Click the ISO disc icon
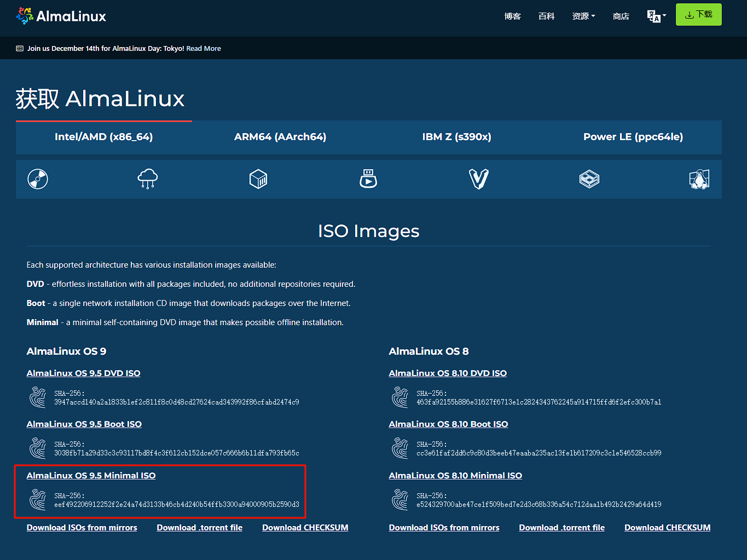The width and height of the screenshot is (747, 560). tap(38, 179)
